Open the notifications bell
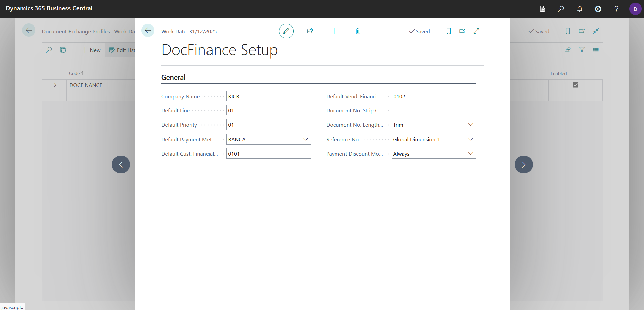This screenshot has width=644, height=310. pyautogui.click(x=580, y=9)
